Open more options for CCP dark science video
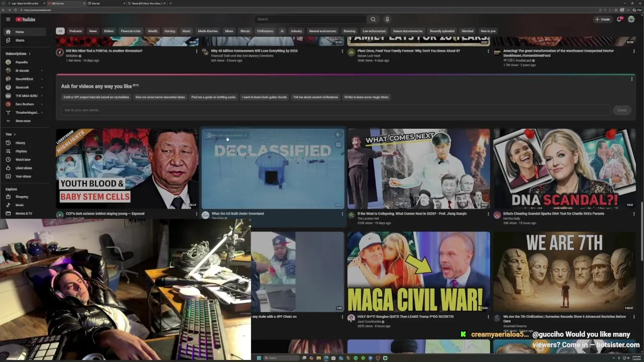 (197, 214)
